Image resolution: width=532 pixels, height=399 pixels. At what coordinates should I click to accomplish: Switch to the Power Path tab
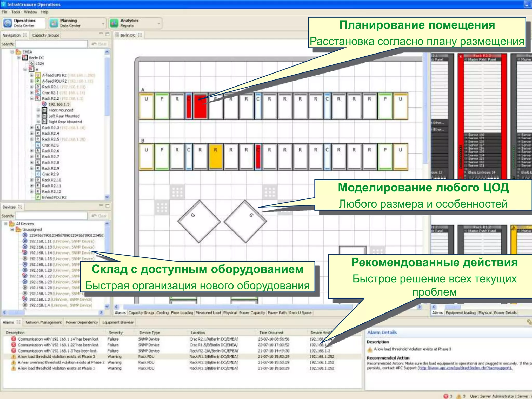(277, 313)
